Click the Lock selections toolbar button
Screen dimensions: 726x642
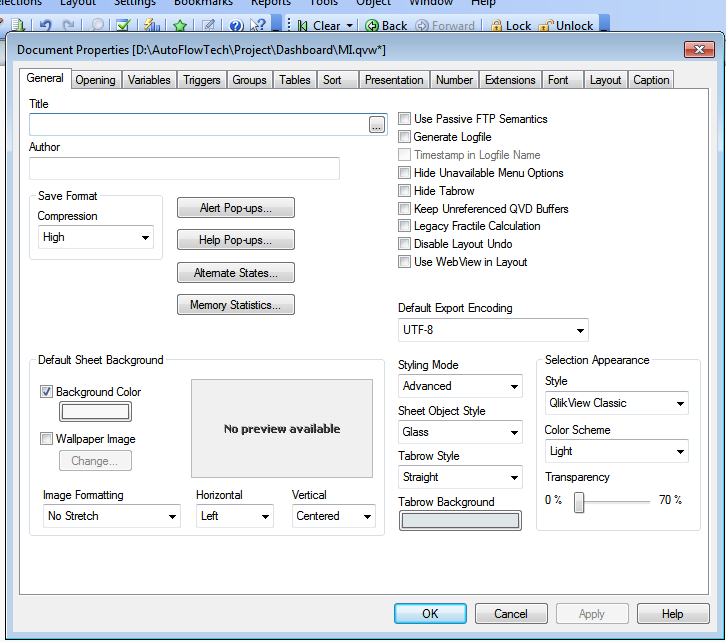[510, 25]
